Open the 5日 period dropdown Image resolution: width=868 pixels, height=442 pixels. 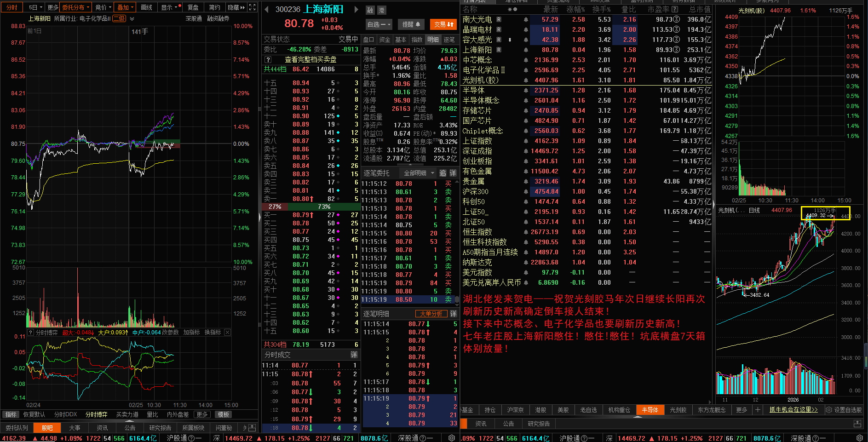pos(35,7)
